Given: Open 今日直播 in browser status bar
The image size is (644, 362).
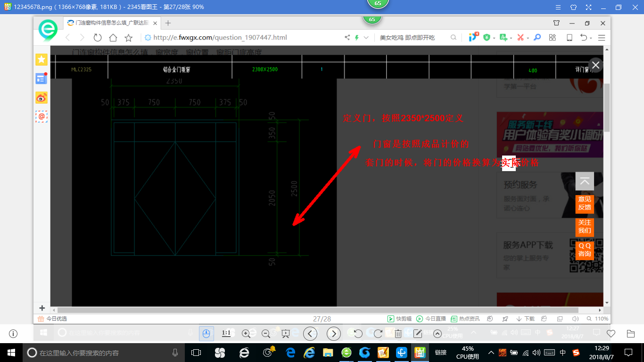Looking at the screenshot, I should point(431,319).
